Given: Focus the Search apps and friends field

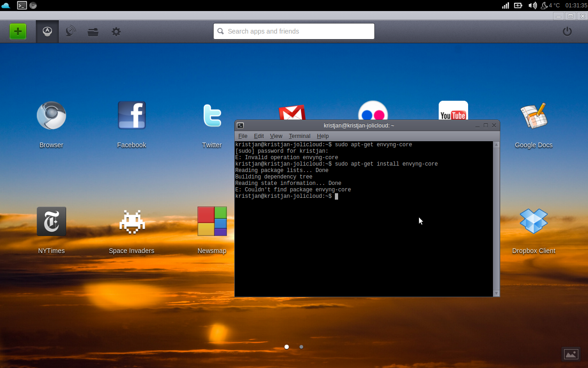Looking at the screenshot, I should click(x=294, y=31).
